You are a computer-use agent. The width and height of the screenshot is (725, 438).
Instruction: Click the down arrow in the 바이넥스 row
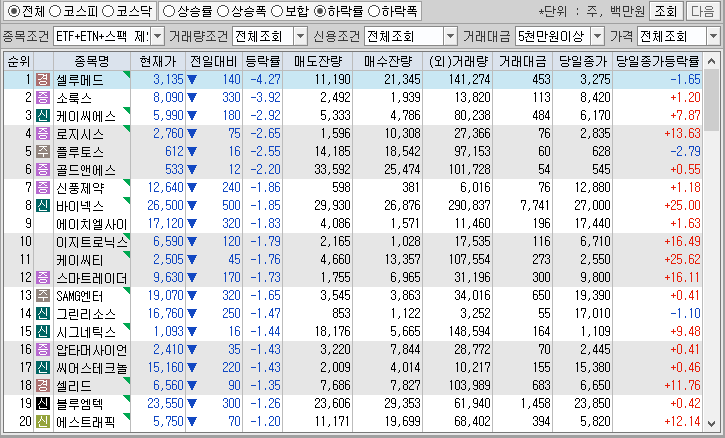click(x=192, y=206)
